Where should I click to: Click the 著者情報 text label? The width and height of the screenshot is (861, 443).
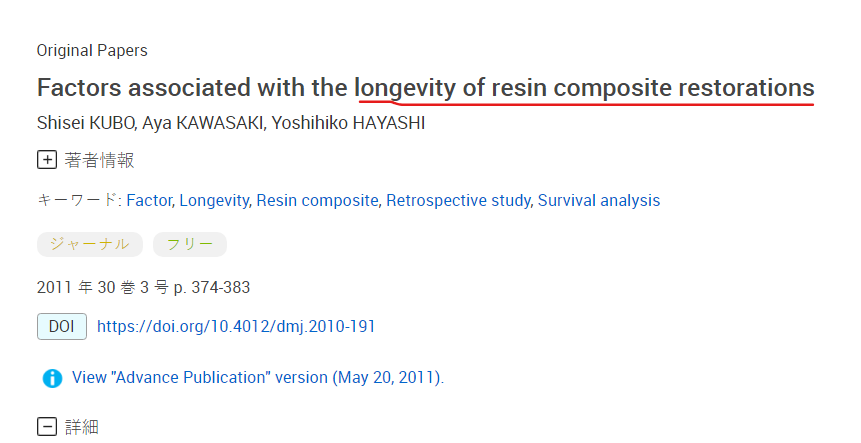tap(99, 160)
